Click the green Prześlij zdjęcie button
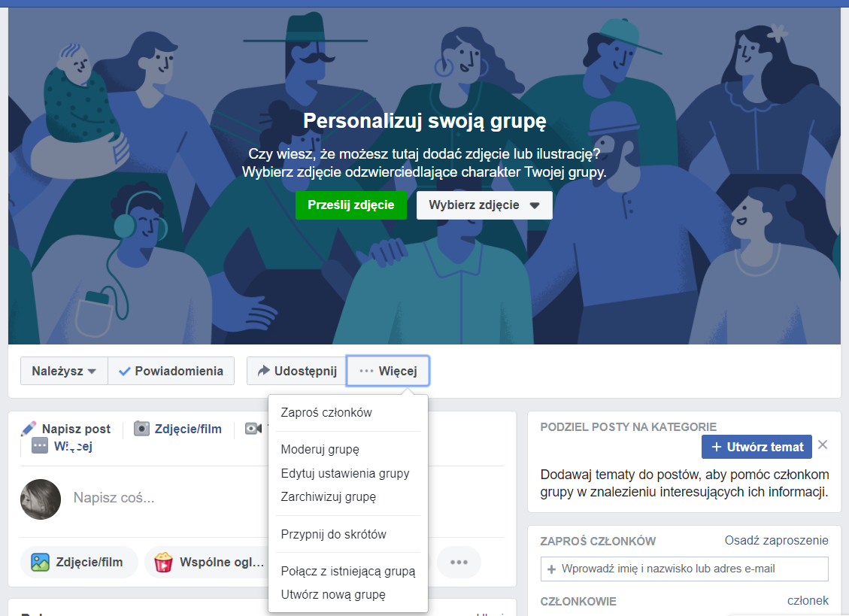 pyautogui.click(x=351, y=205)
